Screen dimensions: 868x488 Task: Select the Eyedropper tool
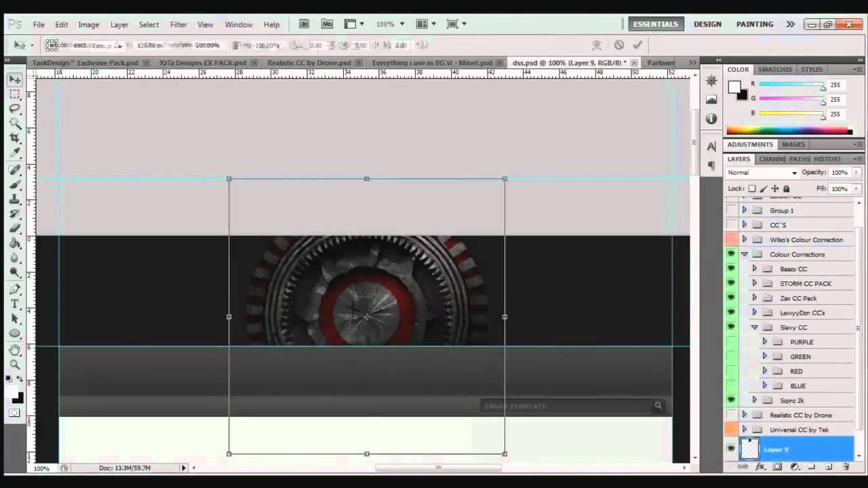15,152
